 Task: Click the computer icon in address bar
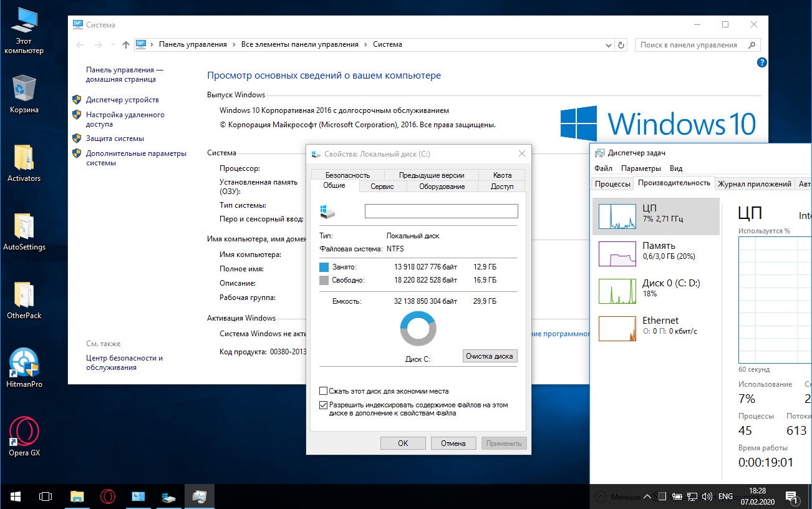tap(141, 44)
